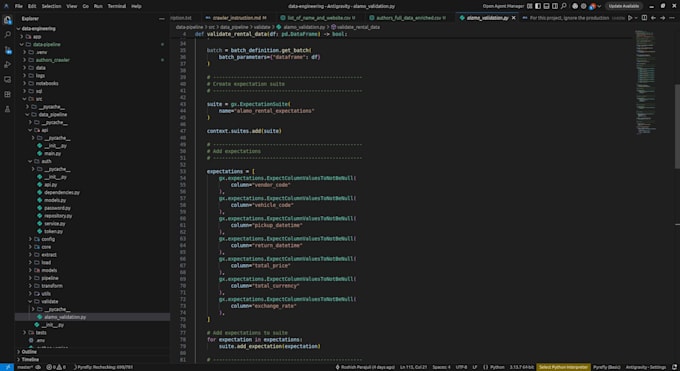Open the Help menu
Image resolution: width=680 pixels, height=371 pixels.
coord(136,6)
